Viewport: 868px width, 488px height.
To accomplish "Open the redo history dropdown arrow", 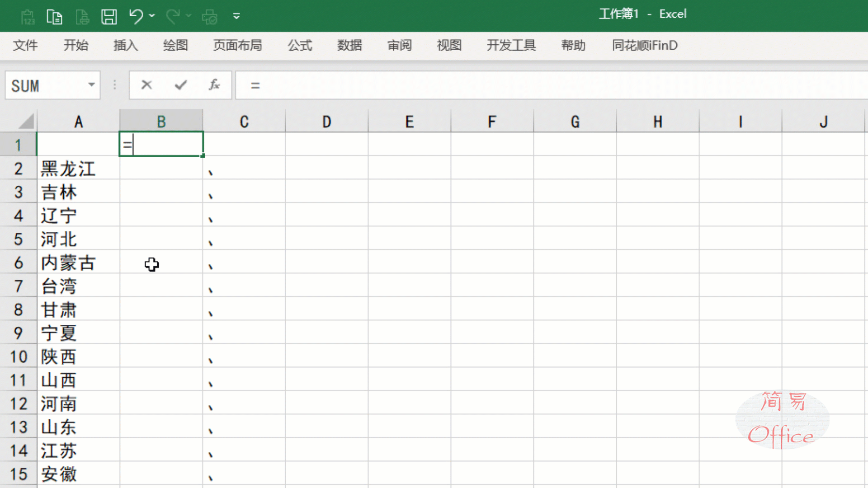I will click(x=189, y=16).
